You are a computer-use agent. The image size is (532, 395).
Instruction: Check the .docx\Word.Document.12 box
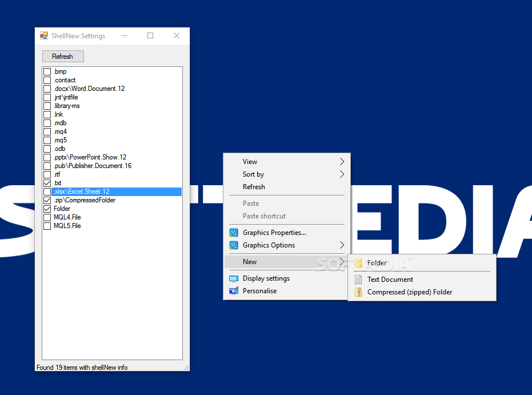pyautogui.click(x=47, y=89)
